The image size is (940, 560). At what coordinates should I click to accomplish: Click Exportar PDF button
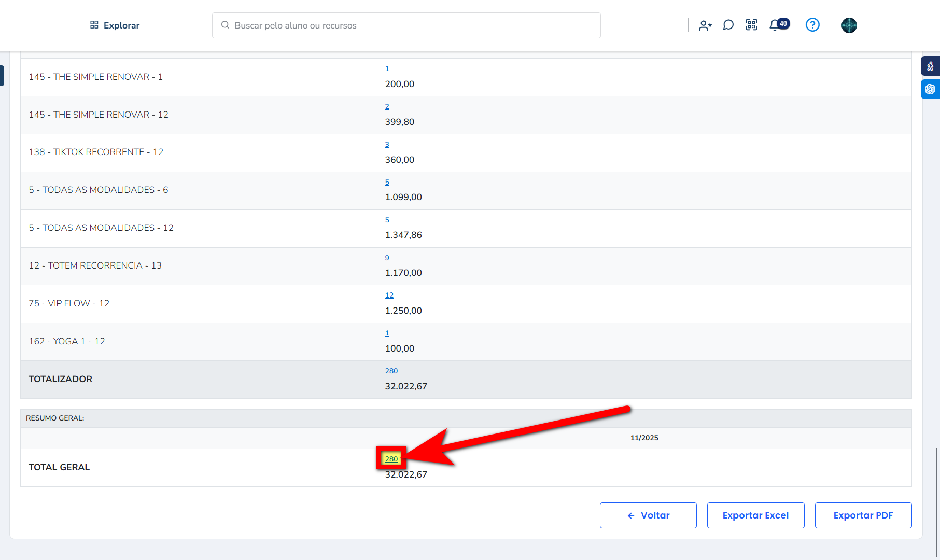(x=863, y=515)
